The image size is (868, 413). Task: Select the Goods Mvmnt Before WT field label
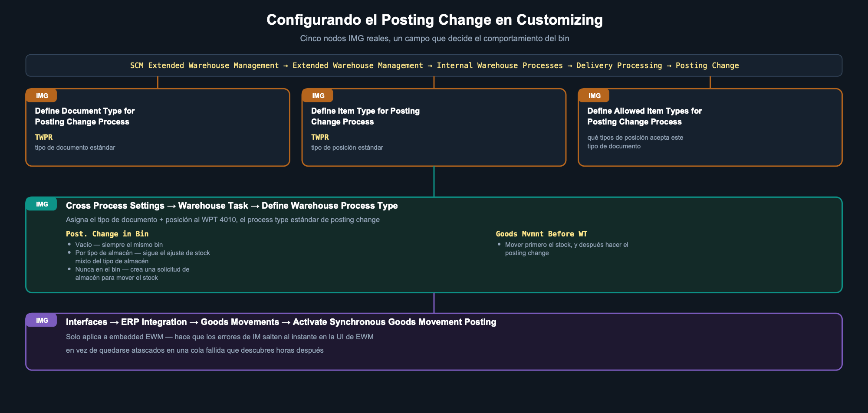(x=541, y=234)
